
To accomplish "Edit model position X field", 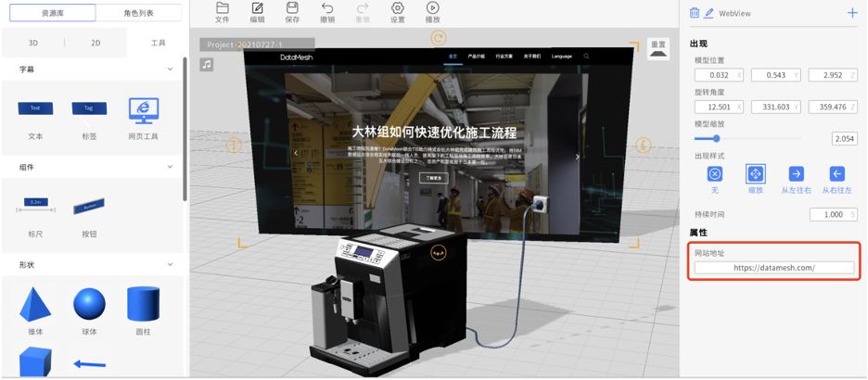I will 719,75.
